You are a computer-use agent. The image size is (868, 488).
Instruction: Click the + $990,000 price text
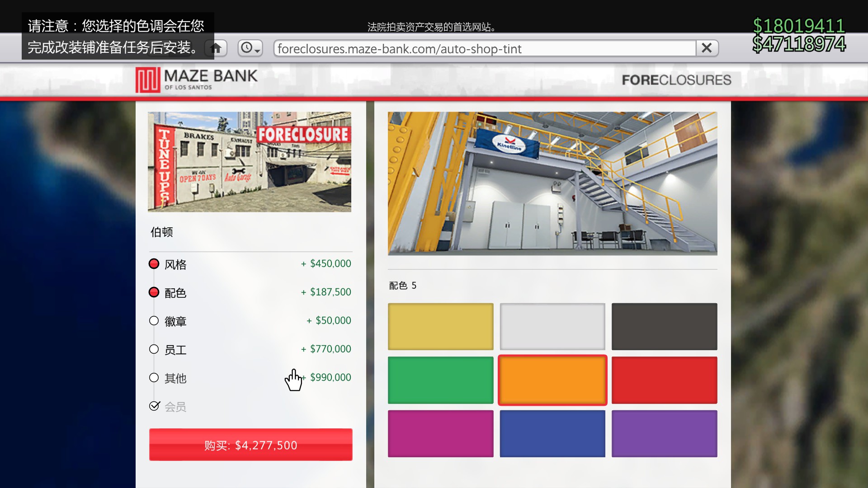[326, 377]
